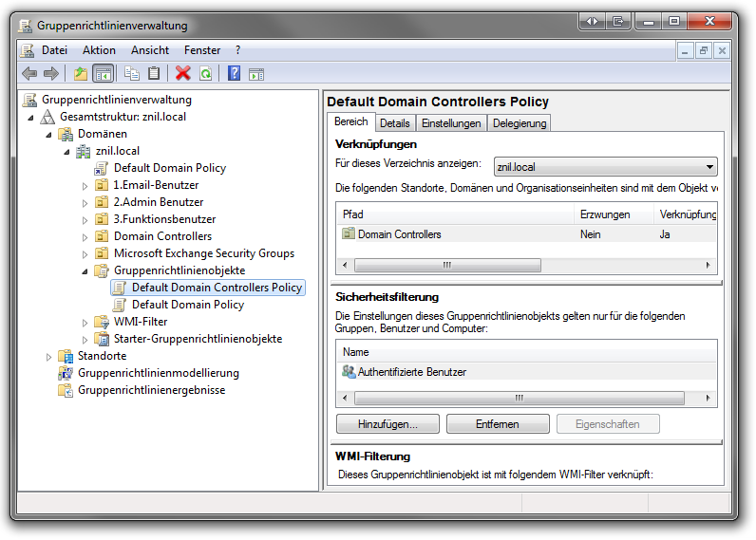Collapse the Gruppenrichtlinienobjekte tree node
Image resolution: width=756 pixels, height=540 pixels.
[x=85, y=271]
